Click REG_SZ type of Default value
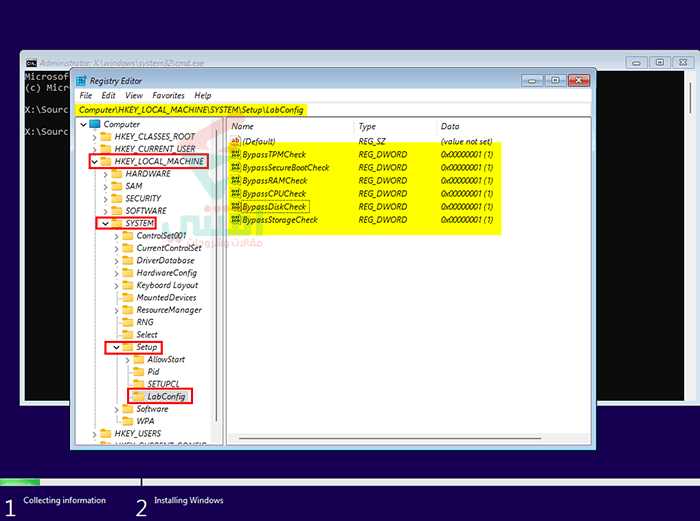 tap(371, 141)
